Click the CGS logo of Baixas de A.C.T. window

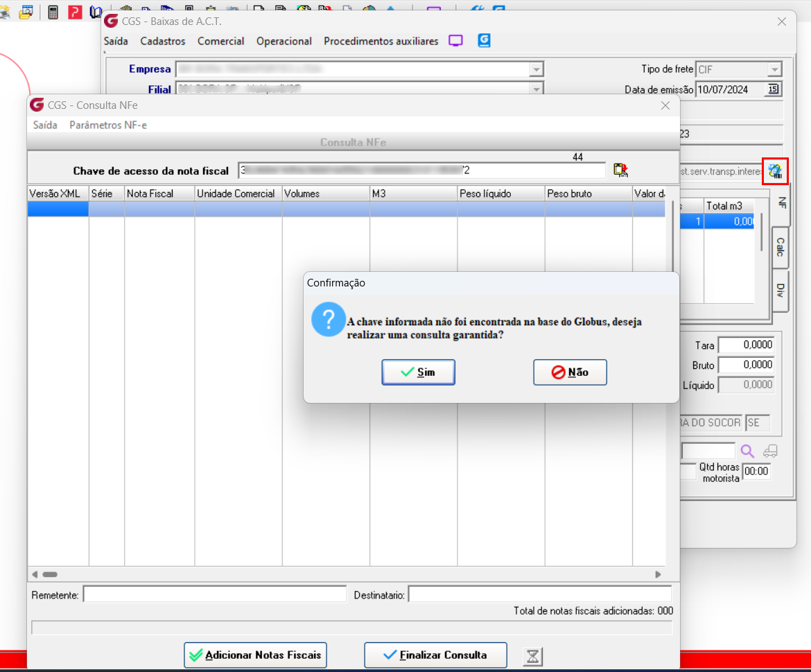point(111,21)
